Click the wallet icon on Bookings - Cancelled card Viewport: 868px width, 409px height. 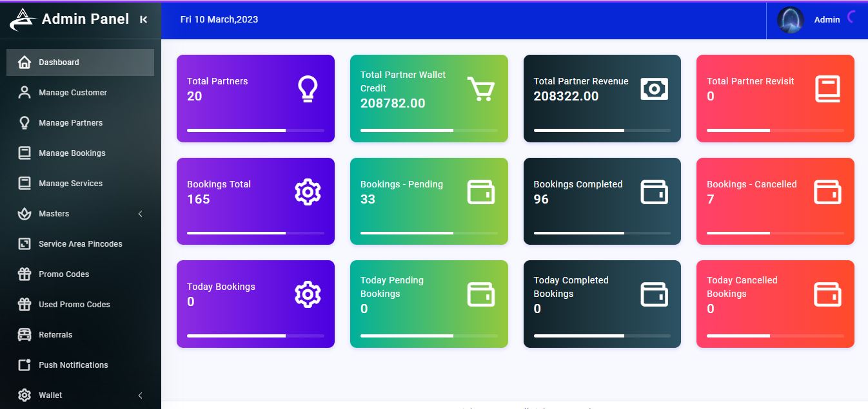(827, 192)
